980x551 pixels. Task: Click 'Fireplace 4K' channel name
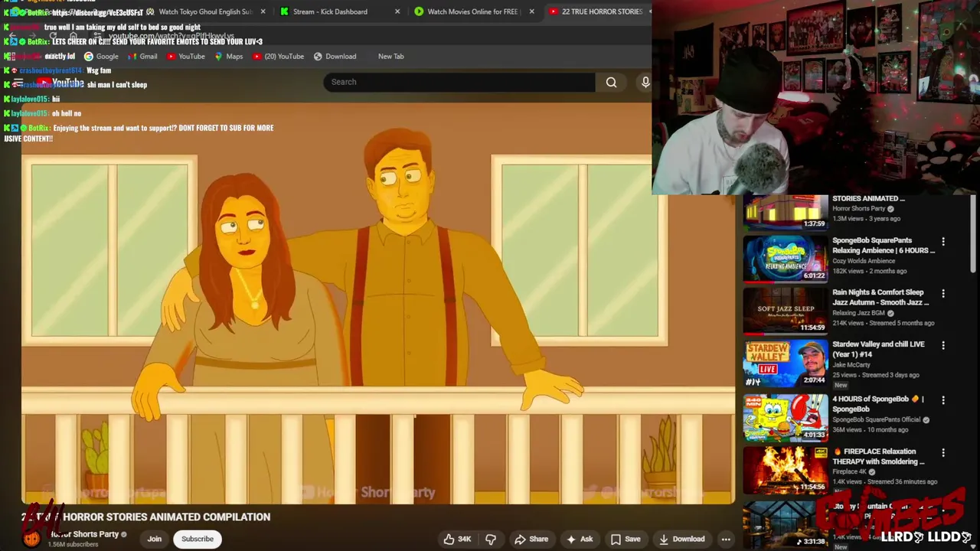tap(849, 472)
